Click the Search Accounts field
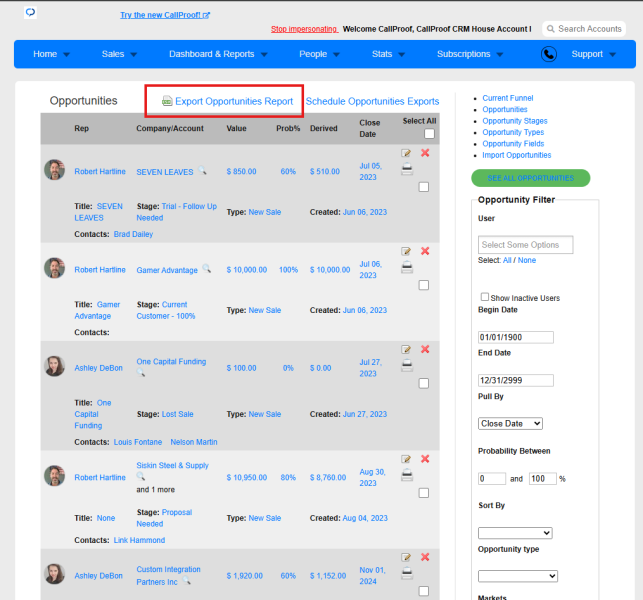 [x=584, y=29]
